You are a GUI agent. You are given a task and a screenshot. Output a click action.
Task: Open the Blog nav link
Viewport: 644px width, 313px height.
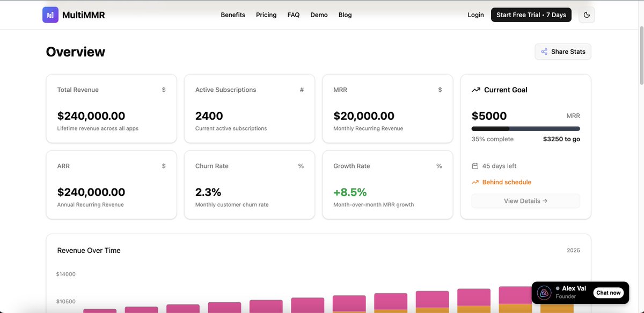(345, 15)
